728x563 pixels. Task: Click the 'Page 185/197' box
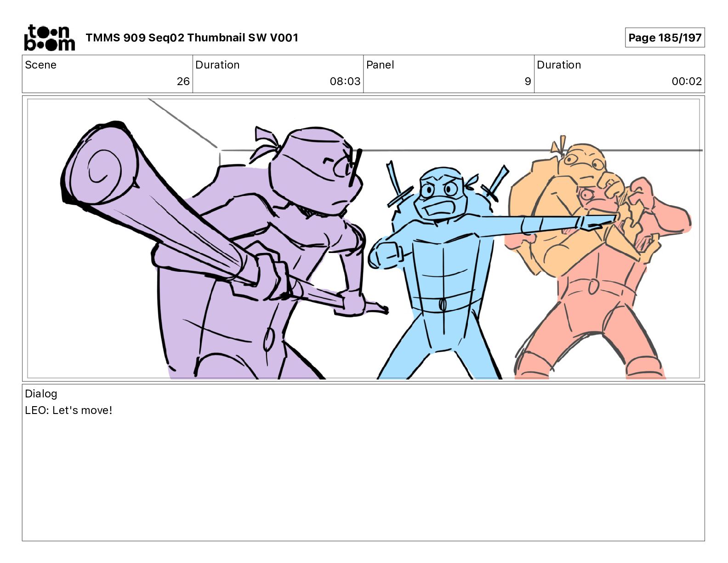tap(665, 38)
